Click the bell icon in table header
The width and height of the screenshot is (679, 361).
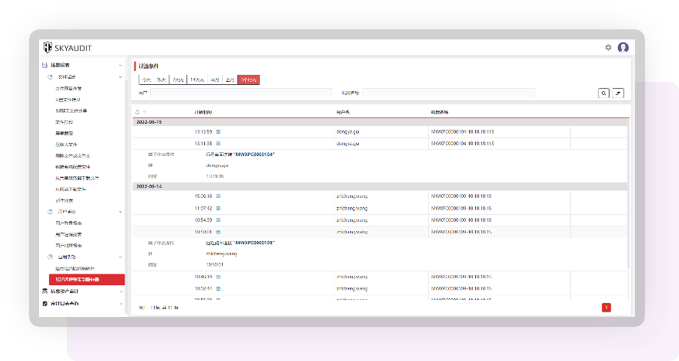click(x=138, y=112)
